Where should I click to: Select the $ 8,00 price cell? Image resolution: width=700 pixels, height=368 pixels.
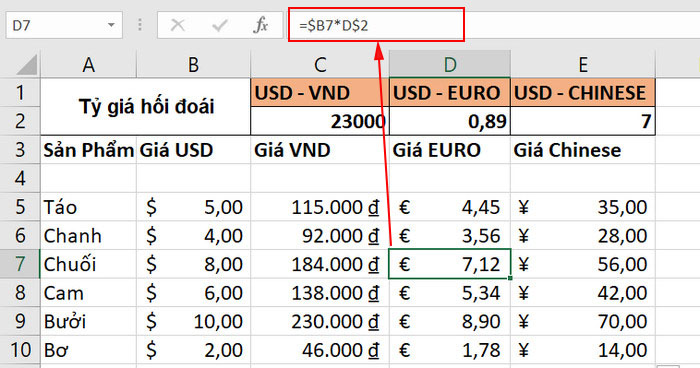(193, 264)
